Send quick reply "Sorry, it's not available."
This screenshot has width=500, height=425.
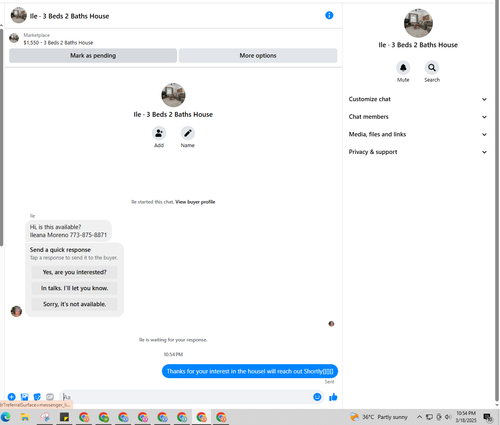tap(74, 304)
